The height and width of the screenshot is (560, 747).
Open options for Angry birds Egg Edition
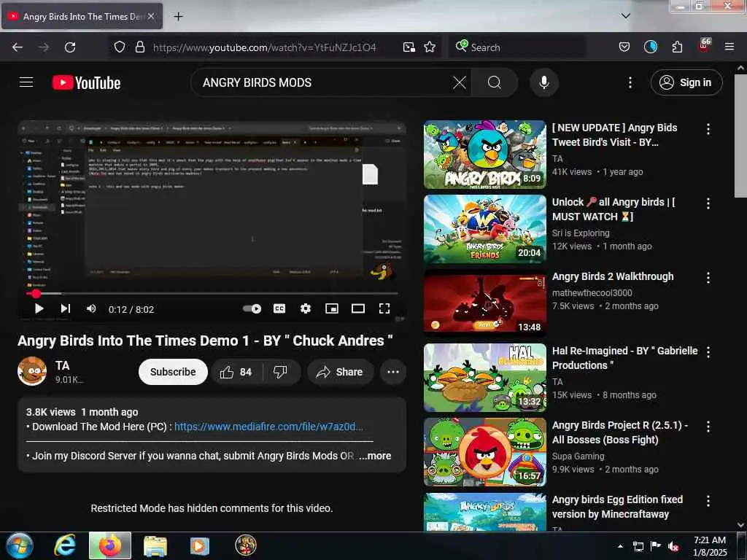pyautogui.click(x=708, y=500)
